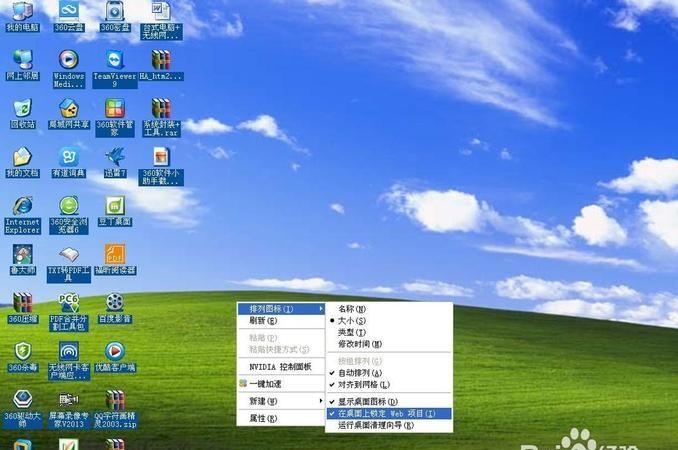Select the 百度影音 film reel icon

[115, 302]
